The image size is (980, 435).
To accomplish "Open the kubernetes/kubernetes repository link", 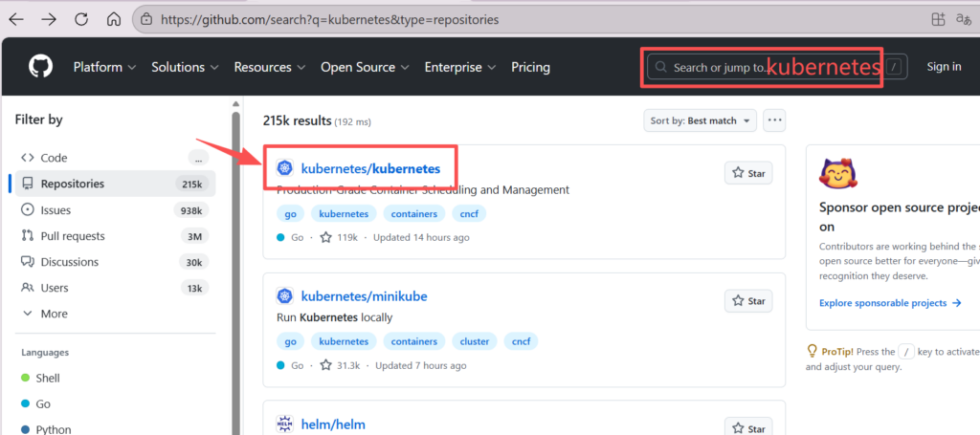I will click(370, 168).
